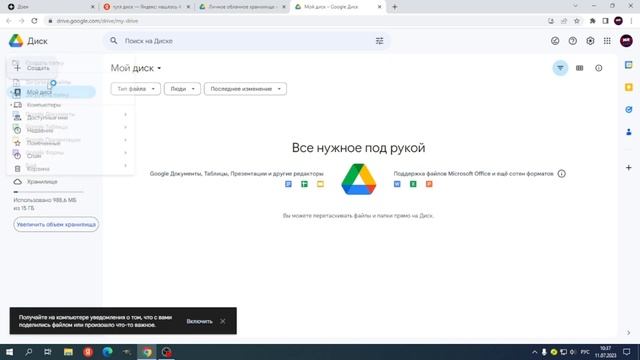Open the Тип файла filter dropdown
Image resolution: width=640 pixels, height=360 pixels.
136,89
